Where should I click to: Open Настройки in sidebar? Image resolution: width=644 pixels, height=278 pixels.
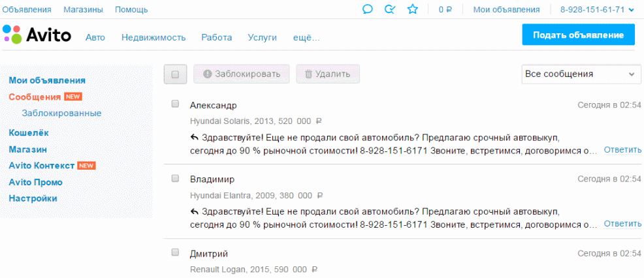pos(33,198)
